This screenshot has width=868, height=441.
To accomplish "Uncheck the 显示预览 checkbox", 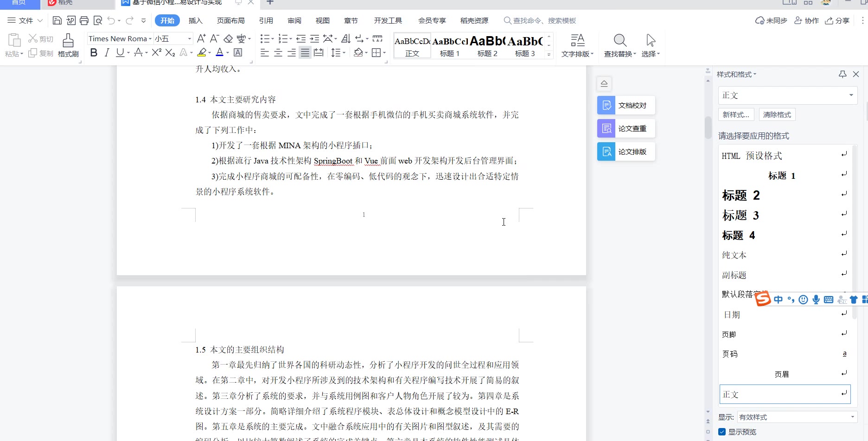I will coord(722,432).
